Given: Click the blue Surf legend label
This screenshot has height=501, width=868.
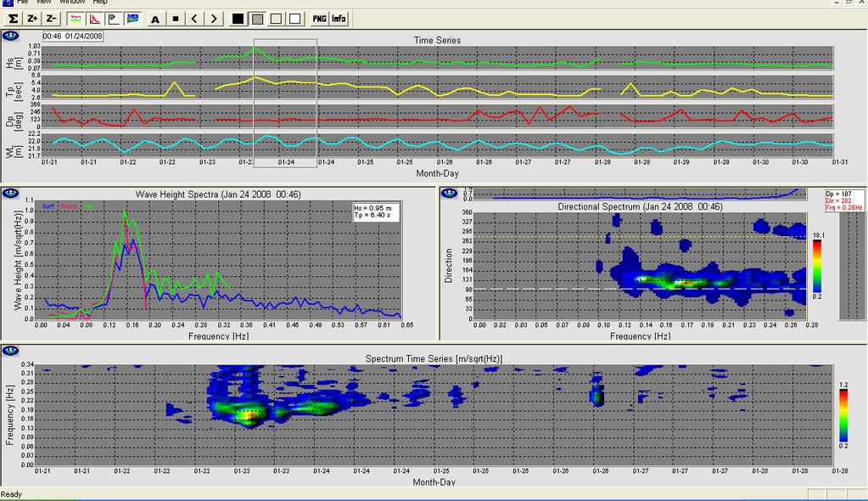Looking at the screenshot, I should [48, 206].
